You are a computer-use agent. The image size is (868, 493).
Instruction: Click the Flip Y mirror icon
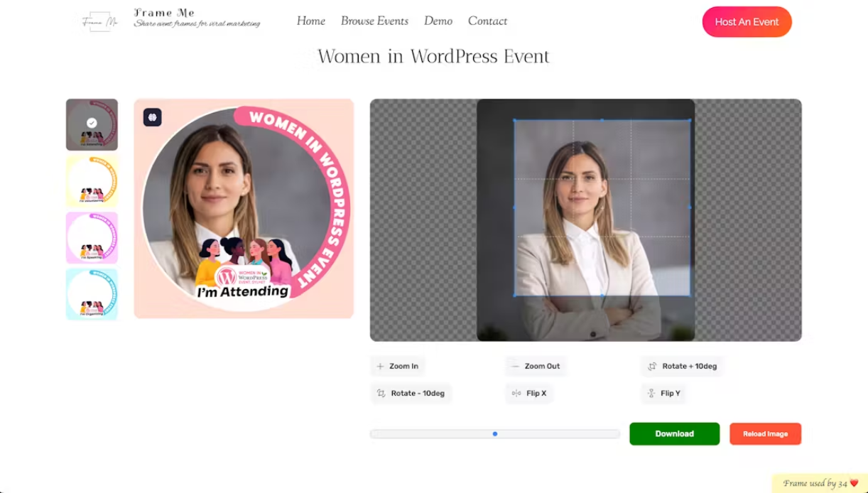651,394
